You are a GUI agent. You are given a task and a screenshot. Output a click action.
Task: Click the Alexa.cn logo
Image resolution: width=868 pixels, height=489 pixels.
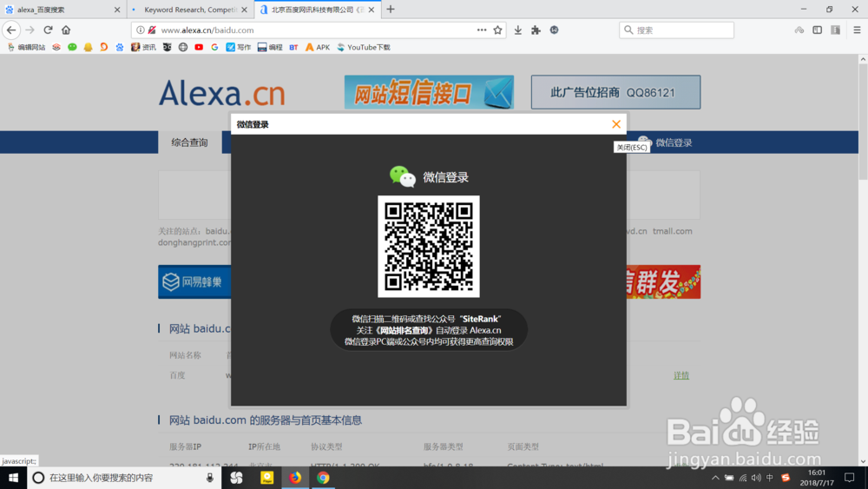pyautogui.click(x=222, y=92)
